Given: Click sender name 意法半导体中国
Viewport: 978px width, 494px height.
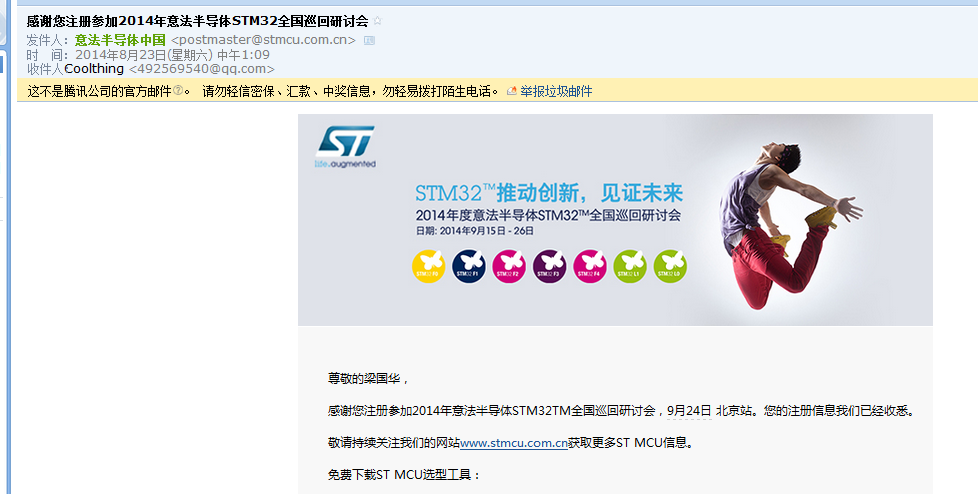Looking at the screenshot, I should point(120,40).
